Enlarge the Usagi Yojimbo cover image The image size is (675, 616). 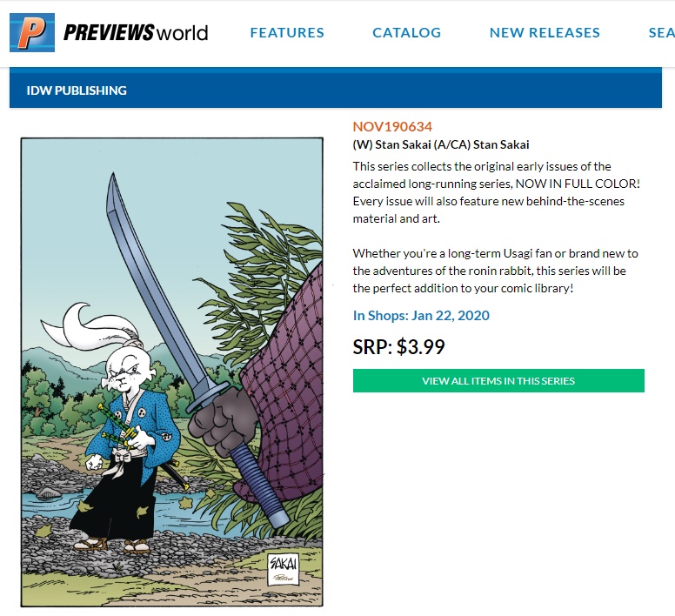click(171, 372)
